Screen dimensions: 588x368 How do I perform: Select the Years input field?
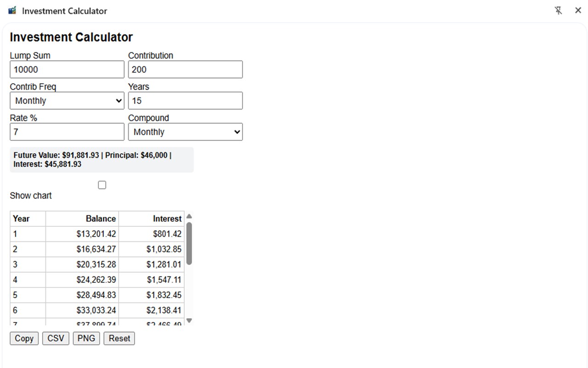pos(185,101)
